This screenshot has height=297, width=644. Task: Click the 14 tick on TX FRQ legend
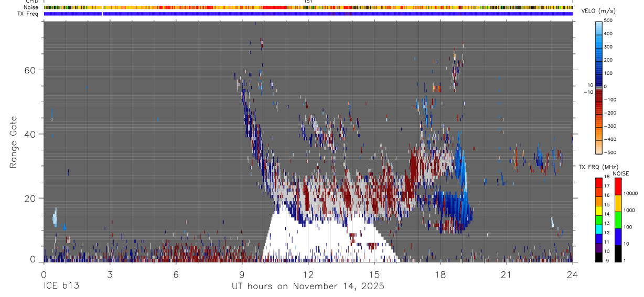[x=607, y=214]
